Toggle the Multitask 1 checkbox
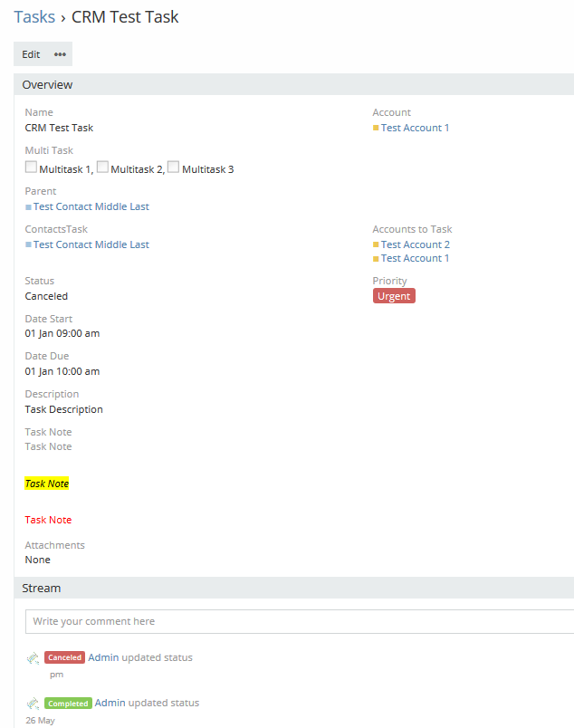This screenshot has height=728, width=574. click(31, 168)
